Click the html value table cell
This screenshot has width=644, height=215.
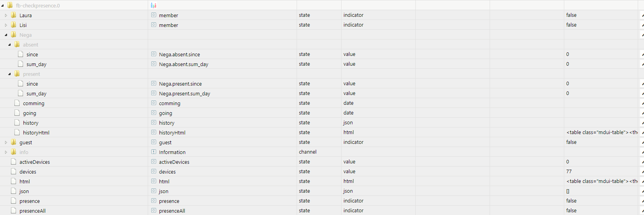(601, 181)
